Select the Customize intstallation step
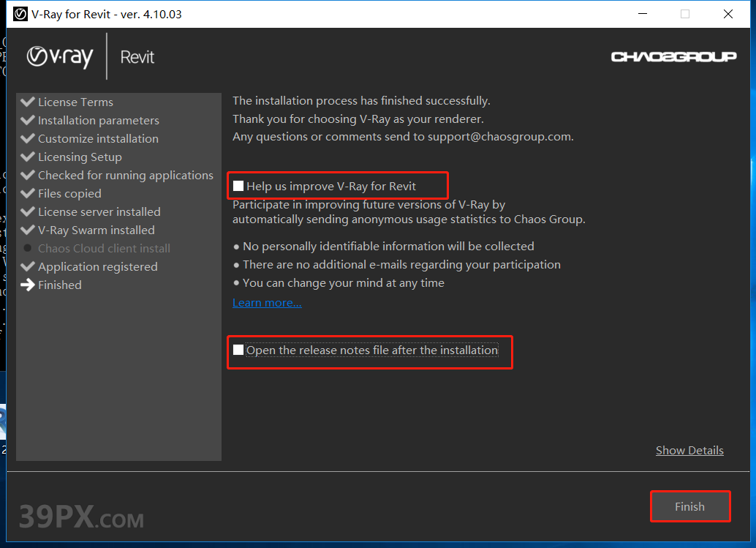756x548 pixels. coord(98,139)
